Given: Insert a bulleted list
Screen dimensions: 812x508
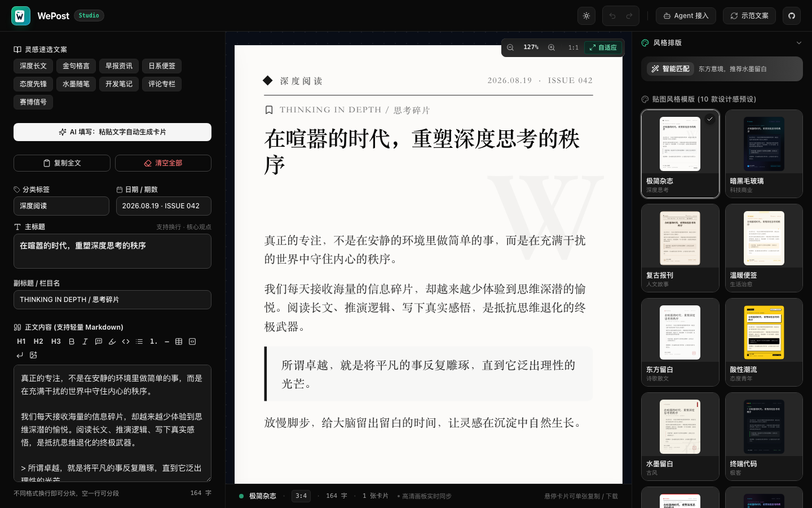Looking at the screenshot, I should point(139,341).
